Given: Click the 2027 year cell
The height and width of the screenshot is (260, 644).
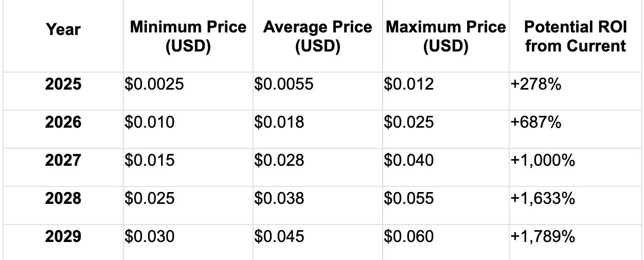Looking at the screenshot, I should (63, 161).
